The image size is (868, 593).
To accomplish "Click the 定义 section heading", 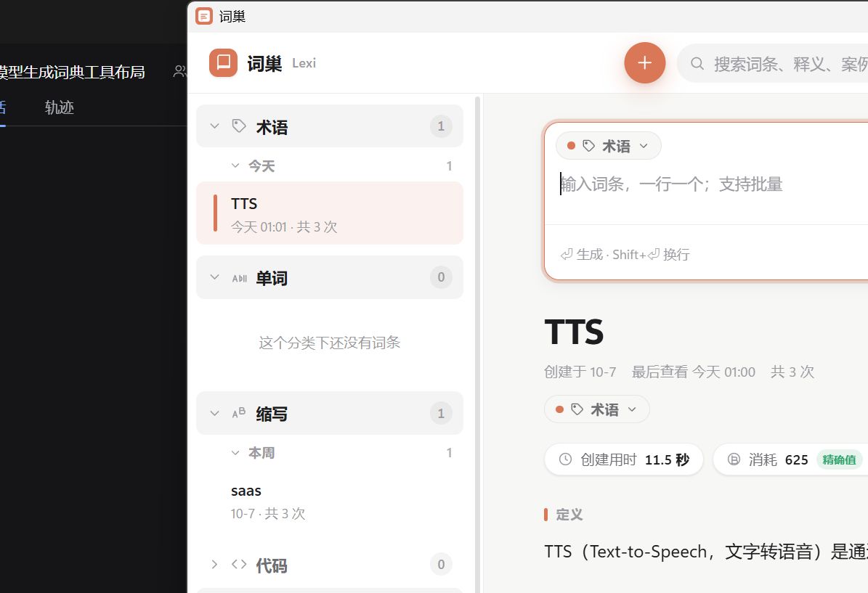I will pyautogui.click(x=569, y=515).
